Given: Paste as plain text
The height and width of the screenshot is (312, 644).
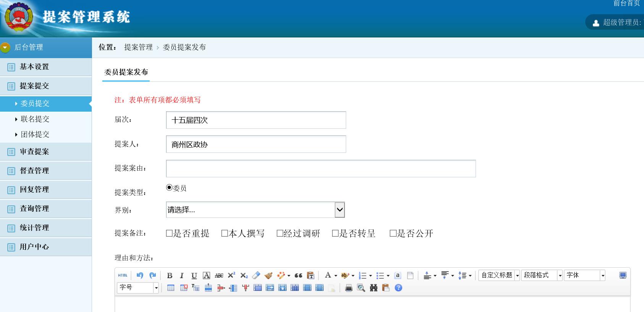Looking at the screenshot, I should tap(311, 275).
